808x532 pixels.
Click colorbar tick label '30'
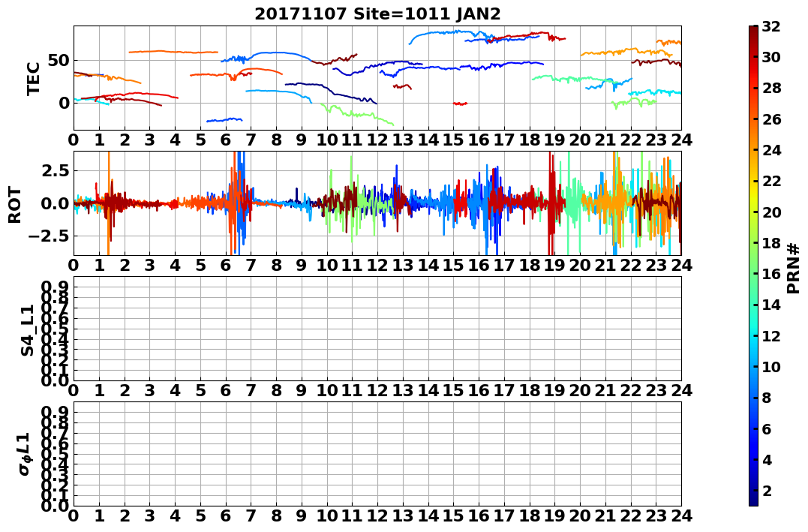point(771,57)
